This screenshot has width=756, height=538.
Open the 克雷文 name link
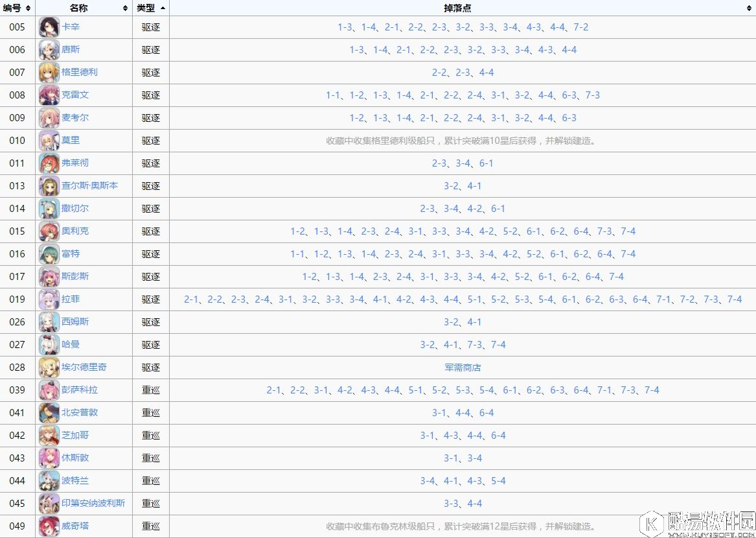(x=75, y=95)
